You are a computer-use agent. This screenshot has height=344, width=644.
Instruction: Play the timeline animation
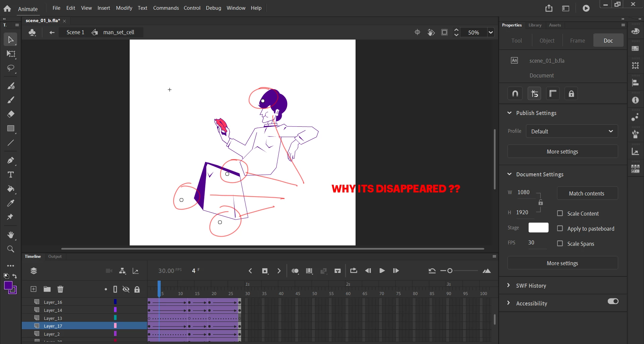(382, 271)
